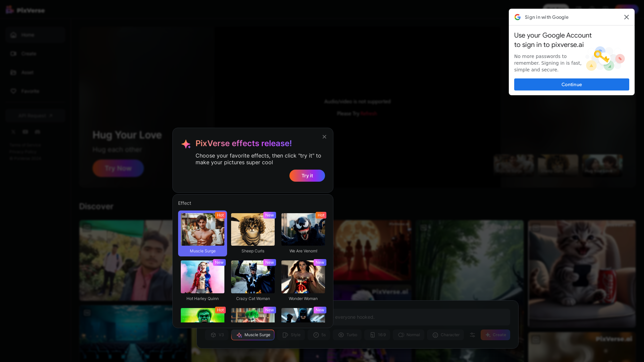Screen dimensions: 644x362
Task: Click the Refresh link in video area
Action: coord(369,114)
